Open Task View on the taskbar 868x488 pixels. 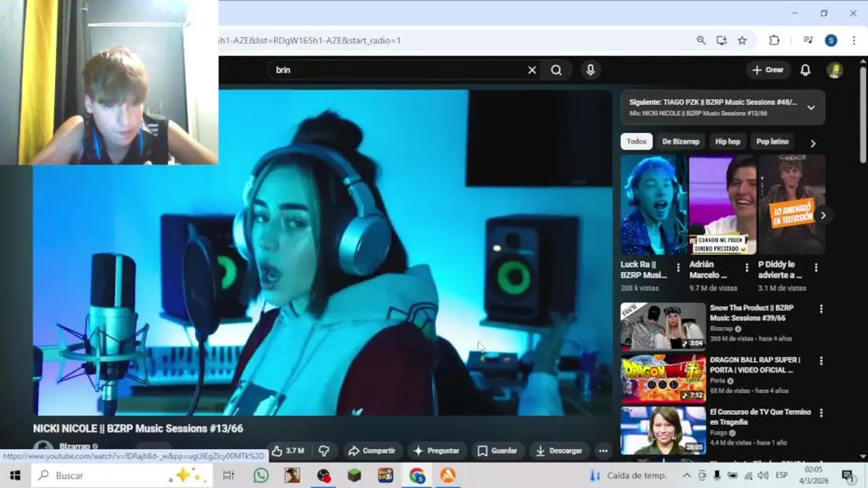pyautogui.click(x=229, y=476)
